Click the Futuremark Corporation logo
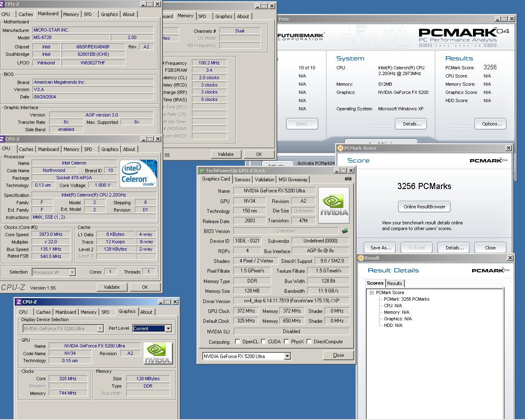Screen dimensions: 525x420 point(301,37)
